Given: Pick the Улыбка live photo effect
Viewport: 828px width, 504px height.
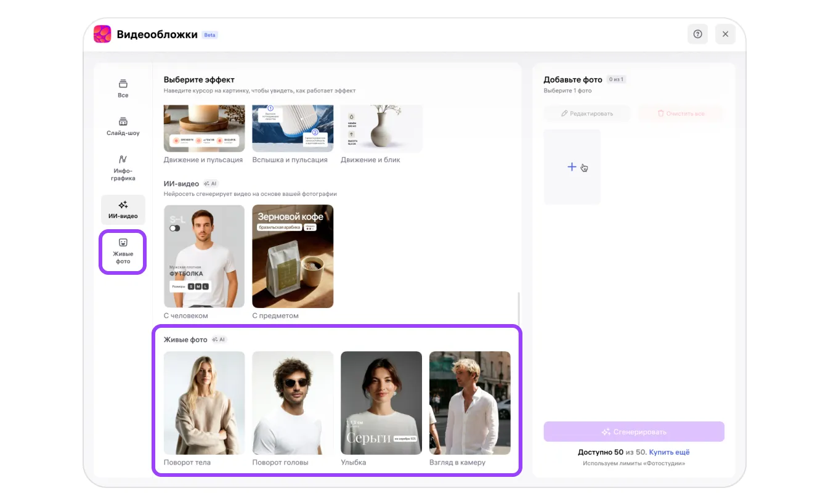Looking at the screenshot, I should click(x=381, y=403).
